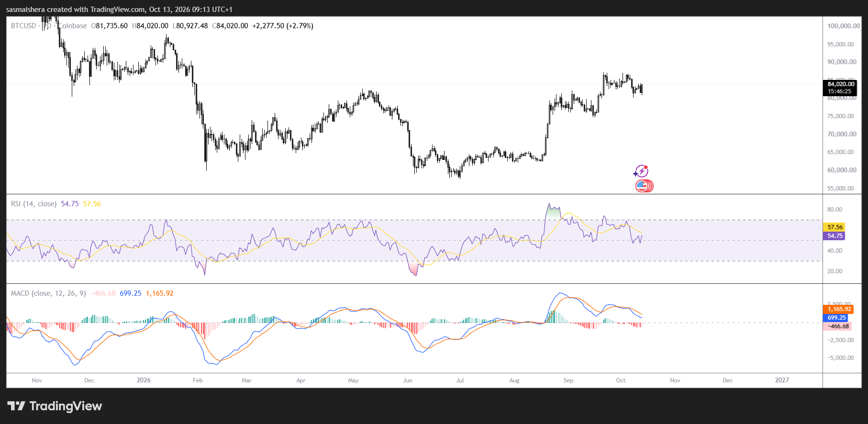This screenshot has width=868, height=424.
Task: Click the blue 699.25 tag on MACD scale
Action: pos(836,318)
